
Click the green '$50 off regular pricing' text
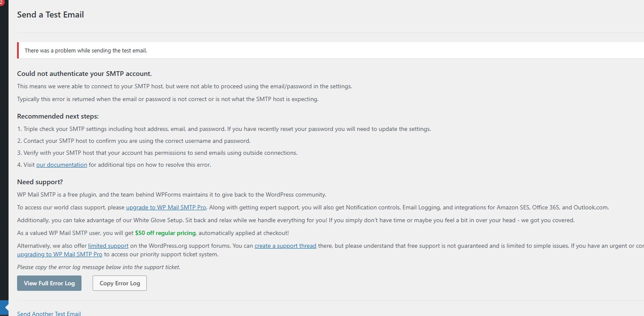click(x=165, y=233)
